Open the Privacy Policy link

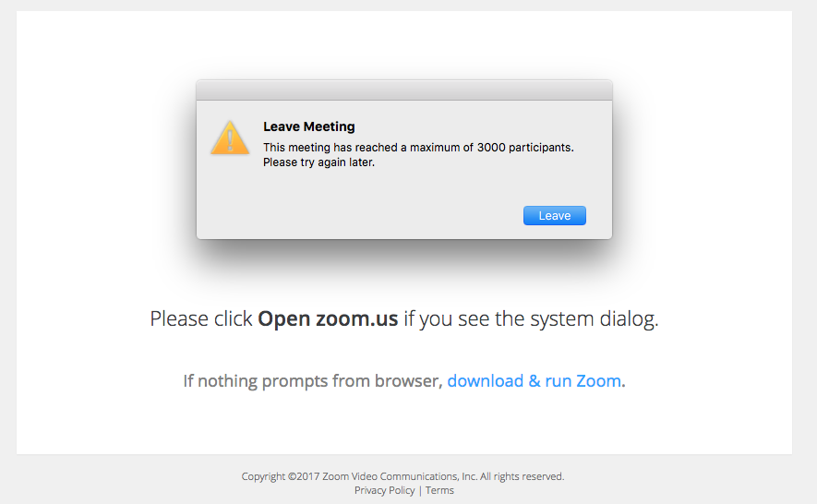385,490
